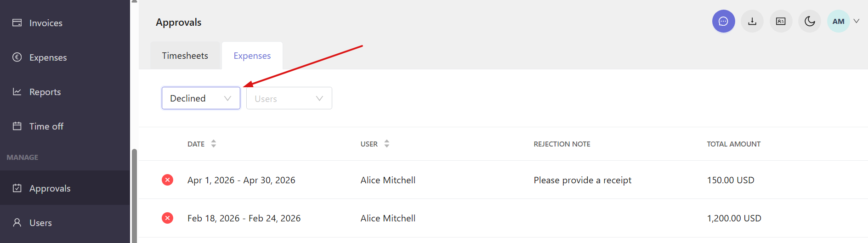
Task: Select Approvals in the Manage section
Action: 65,188
